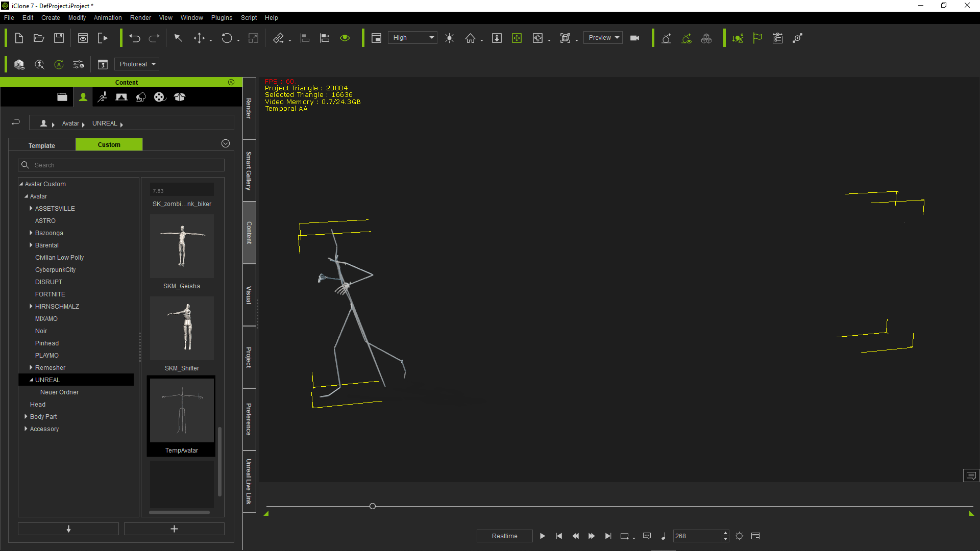Click the New Project icon

pyautogui.click(x=19, y=38)
